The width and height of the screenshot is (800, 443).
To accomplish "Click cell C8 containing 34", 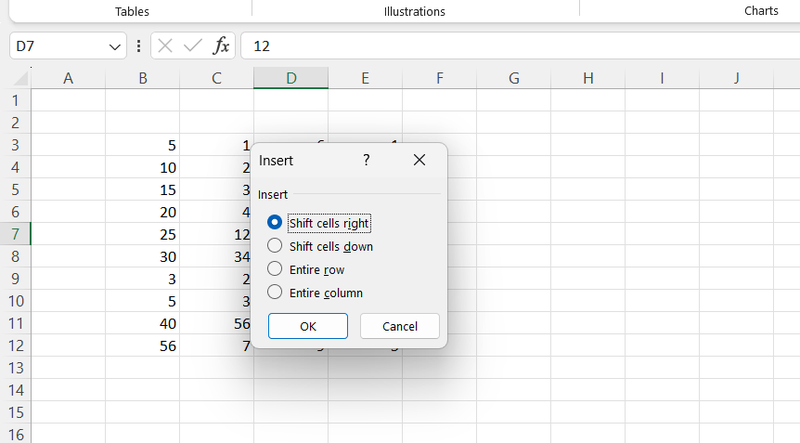I will [x=216, y=256].
